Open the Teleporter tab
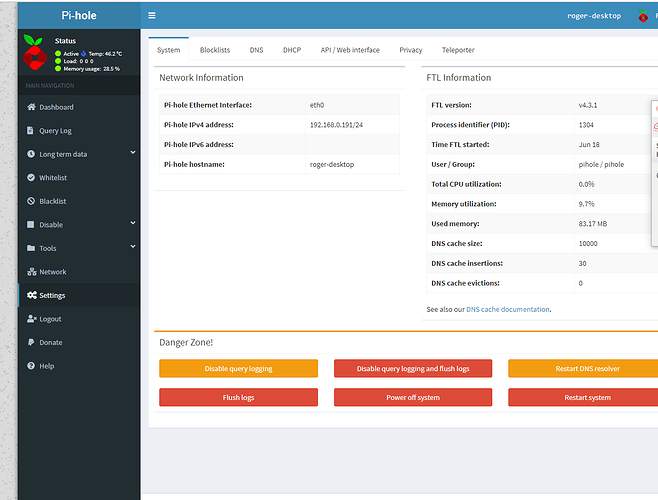Viewport: 658px width, 500px height. 458,50
